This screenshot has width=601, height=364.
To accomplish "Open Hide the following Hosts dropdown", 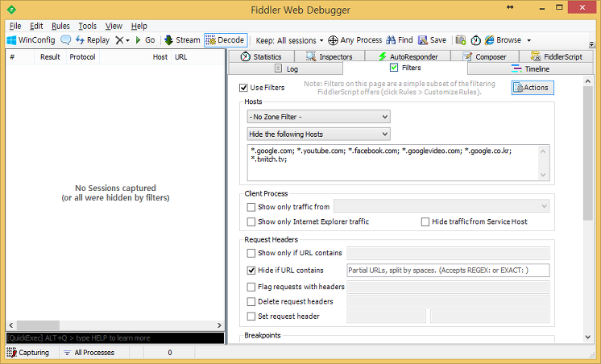I will pyautogui.click(x=318, y=134).
